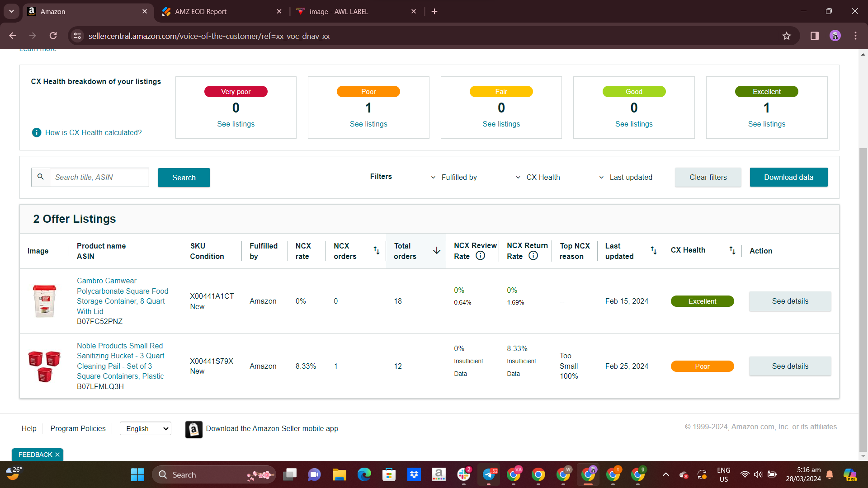
Task: See listings under Poor
Action: (368, 124)
